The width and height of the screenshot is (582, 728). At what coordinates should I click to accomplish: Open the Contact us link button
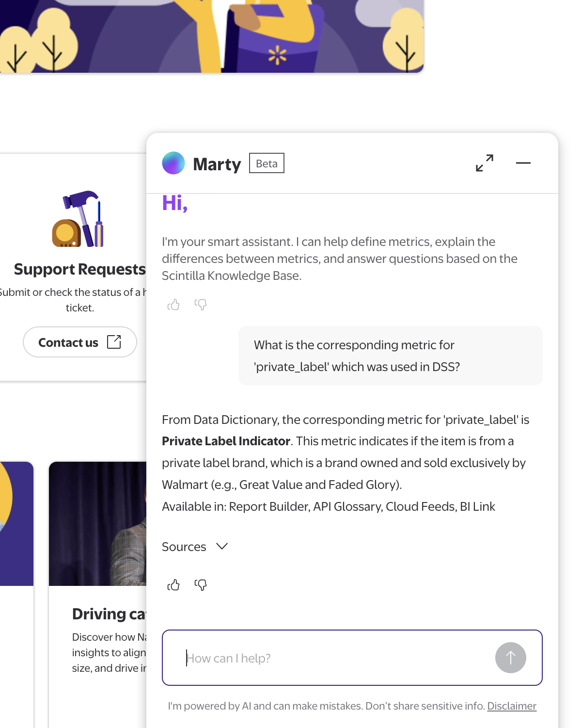click(x=80, y=342)
